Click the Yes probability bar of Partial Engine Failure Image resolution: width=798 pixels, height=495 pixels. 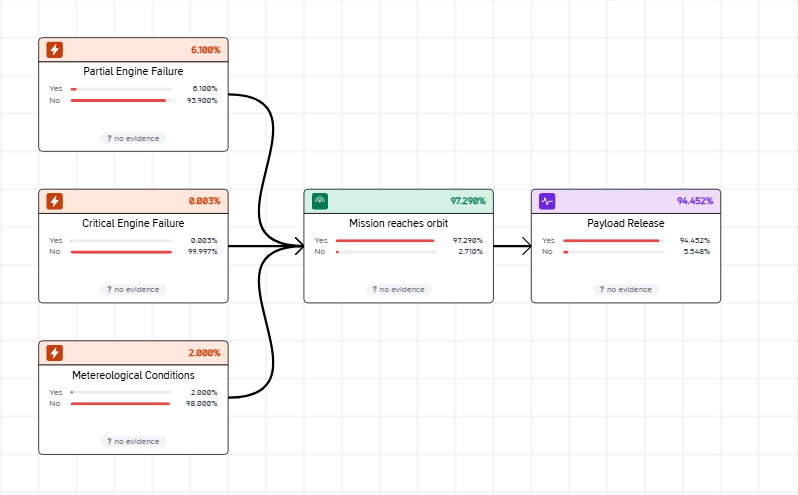pos(121,89)
